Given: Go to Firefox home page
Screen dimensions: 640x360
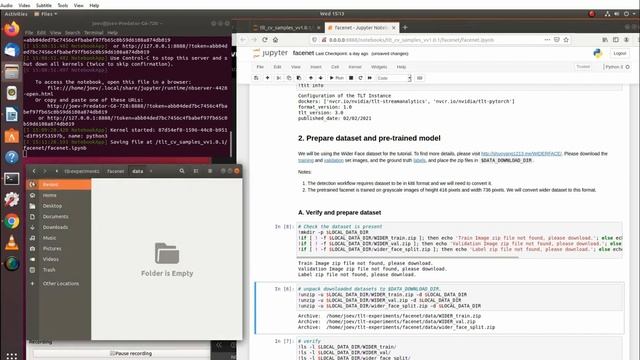Looking at the screenshot, I should (x=276, y=40).
